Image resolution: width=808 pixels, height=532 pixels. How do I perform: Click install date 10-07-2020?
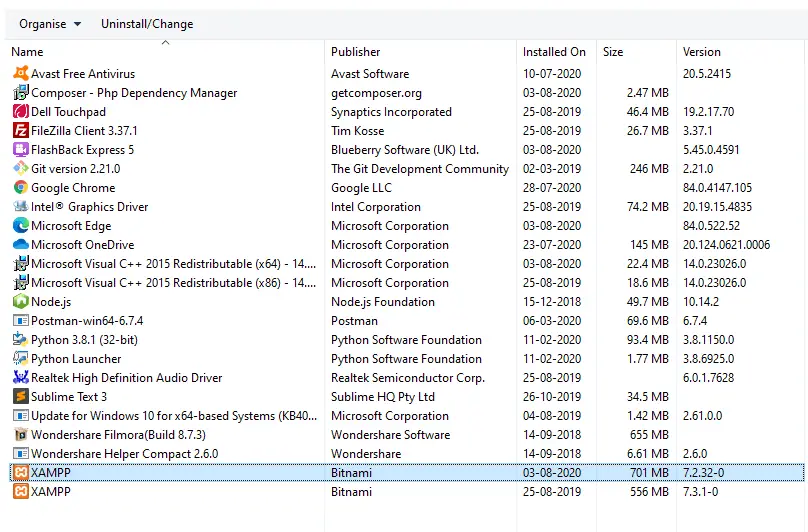[x=552, y=74]
